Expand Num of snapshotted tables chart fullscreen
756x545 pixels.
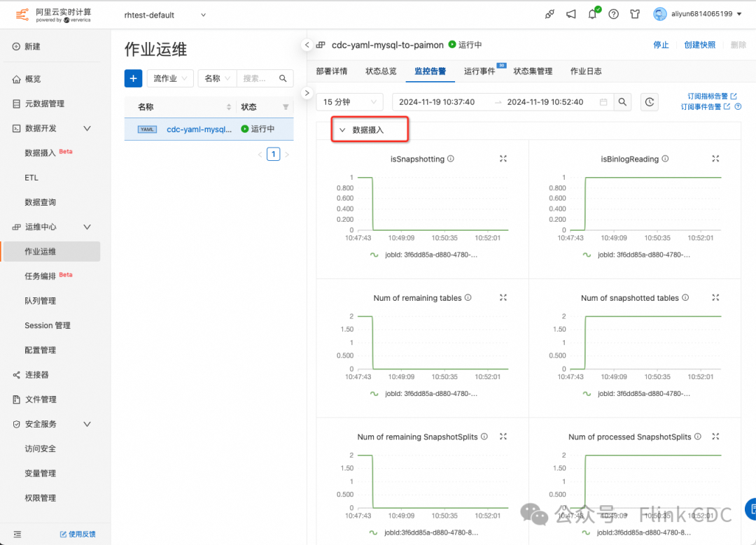coord(715,297)
